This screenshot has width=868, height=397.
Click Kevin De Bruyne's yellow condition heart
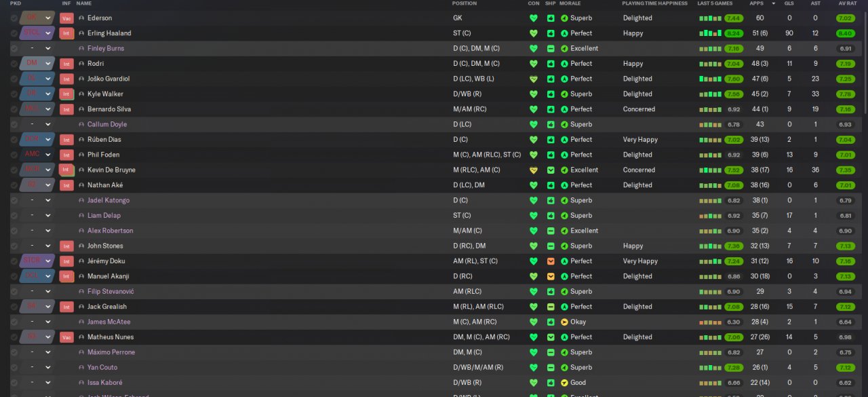(534, 170)
